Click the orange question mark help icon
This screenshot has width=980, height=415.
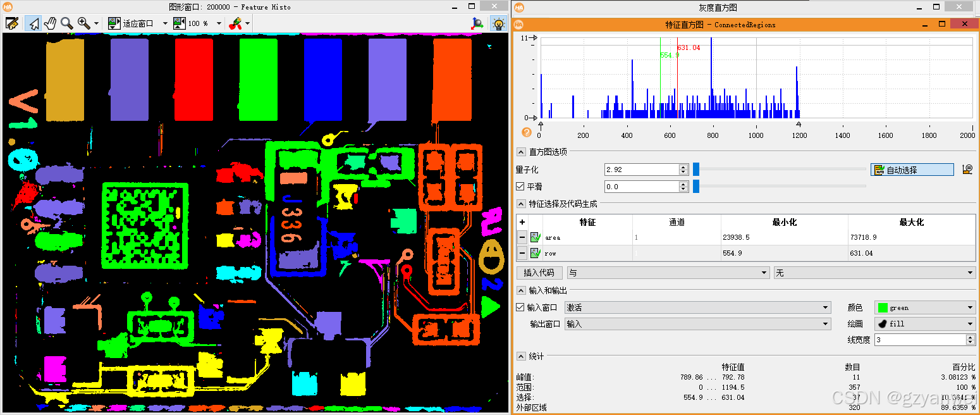pos(526,132)
